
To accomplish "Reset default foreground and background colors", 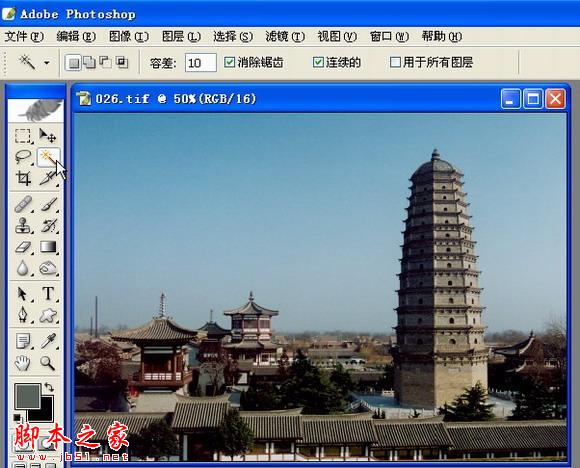I will point(17,418).
